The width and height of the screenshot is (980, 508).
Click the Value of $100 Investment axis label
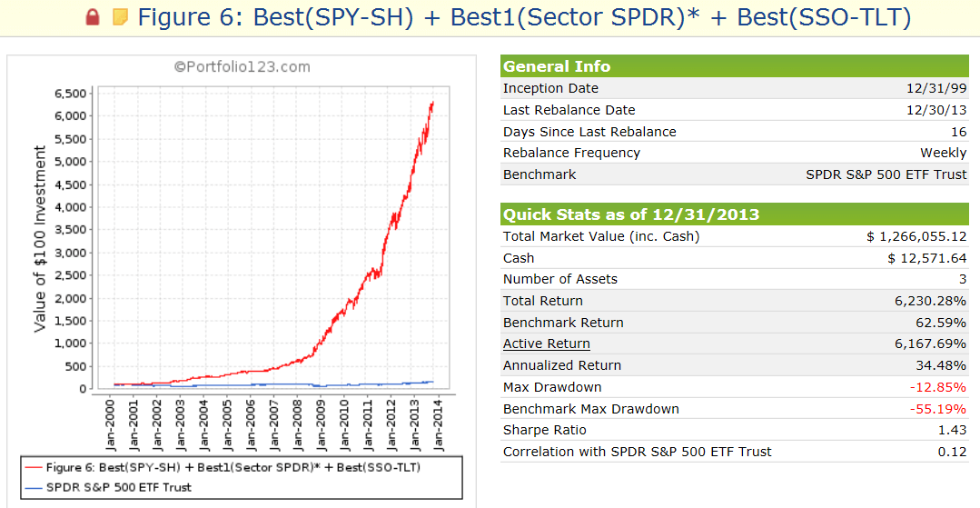(x=40, y=239)
